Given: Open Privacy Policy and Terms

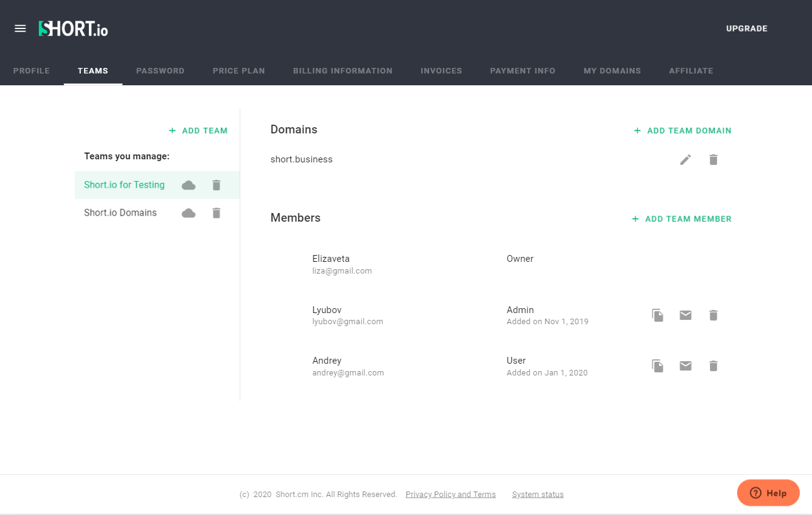Looking at the screenshot, I should 450,494.
